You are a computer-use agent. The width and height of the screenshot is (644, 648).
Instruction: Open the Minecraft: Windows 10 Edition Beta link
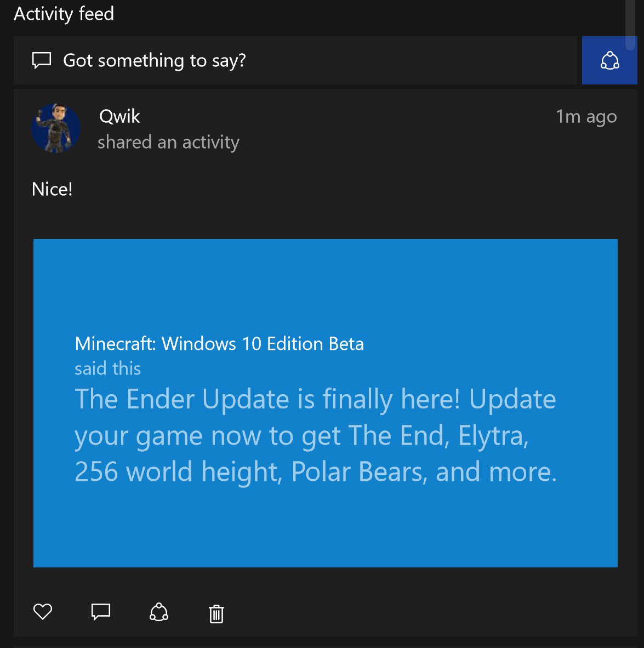tap(219, 344)
